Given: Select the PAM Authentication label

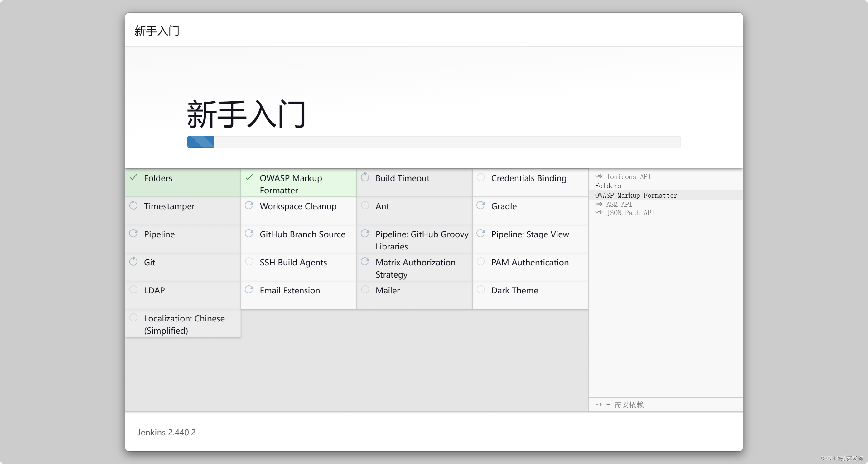Looking at the screenshot, I should pyautogui.click(x=530, y=262).
